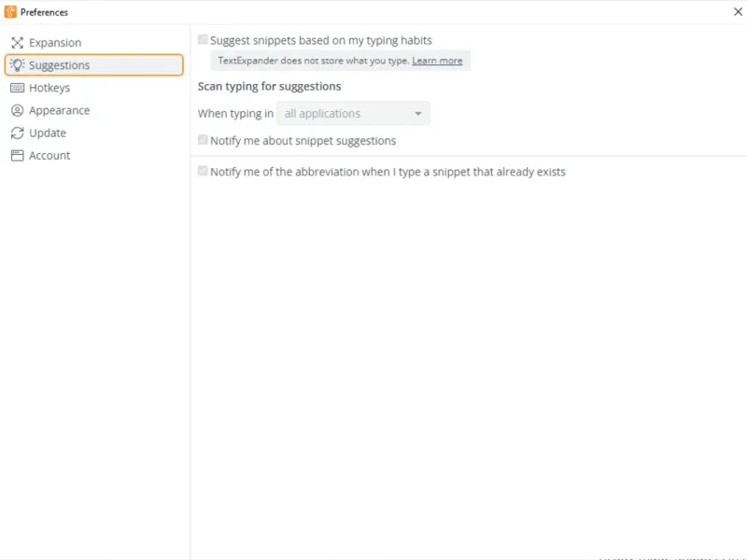Check notify of abbreviation for existing snippet
The height and width of the screenshot is (560, 747).
tap(203, 171)
